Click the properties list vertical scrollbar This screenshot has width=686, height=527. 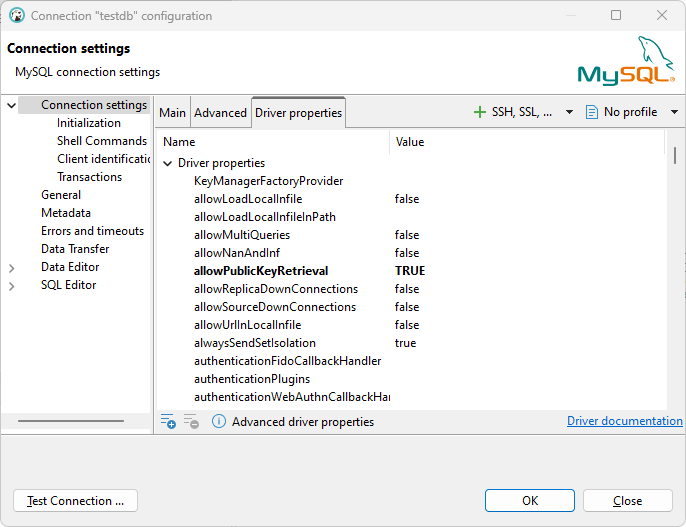click(675, 156)
